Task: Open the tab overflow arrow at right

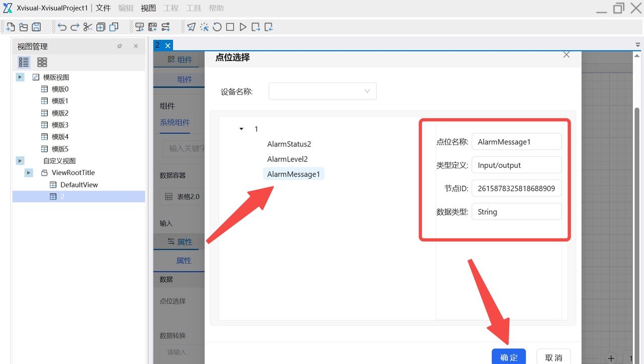Action: click(638, 45)
